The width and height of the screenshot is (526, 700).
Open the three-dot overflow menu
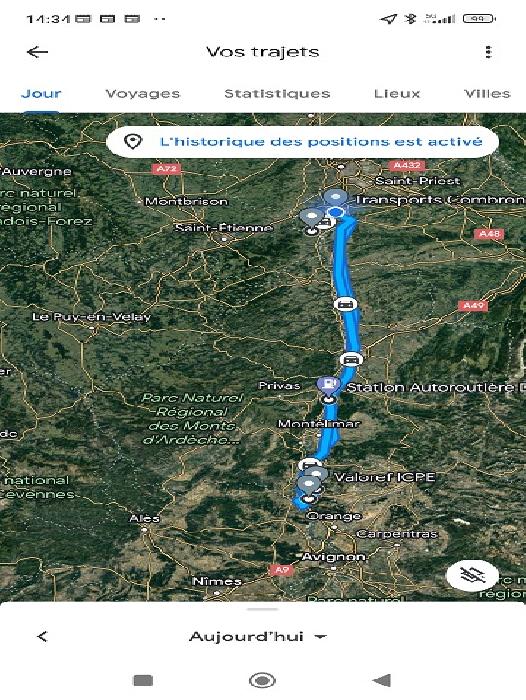pyautogui.click(x=488, y=52)
